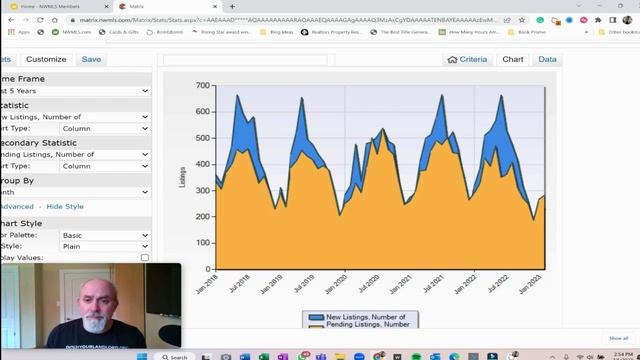Reload the Matrix stats page

[x=40, y=20]
